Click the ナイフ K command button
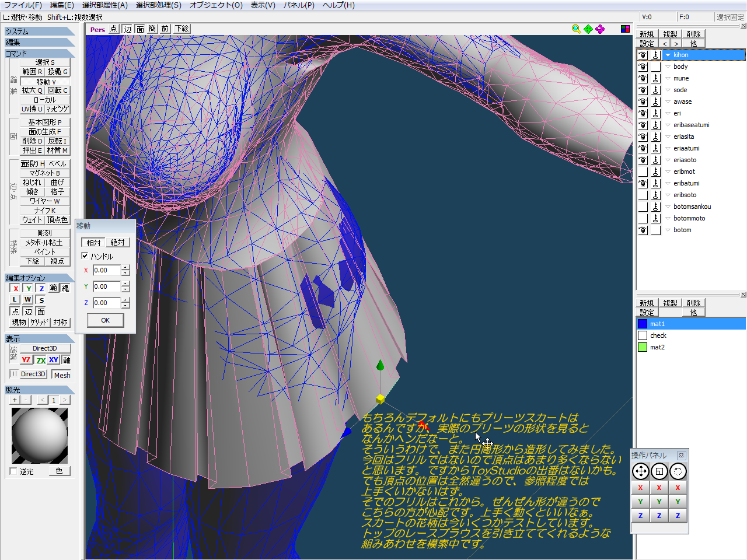 tap(45, 211)
